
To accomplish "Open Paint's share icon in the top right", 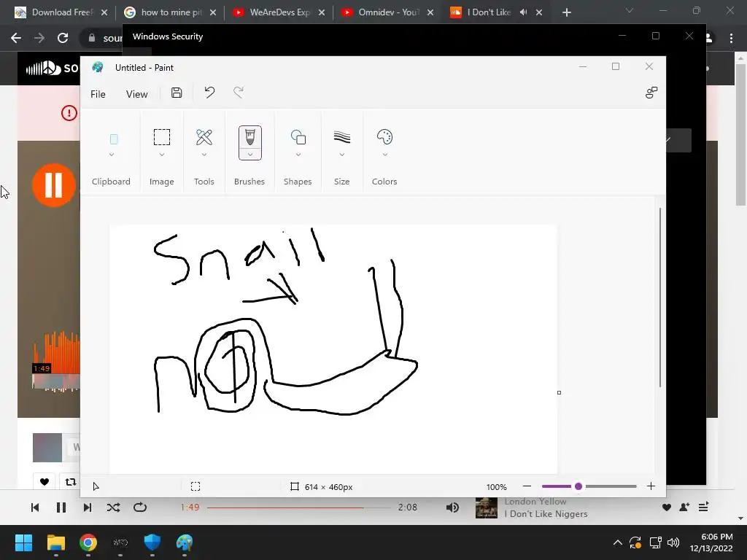I will (651, 93).
